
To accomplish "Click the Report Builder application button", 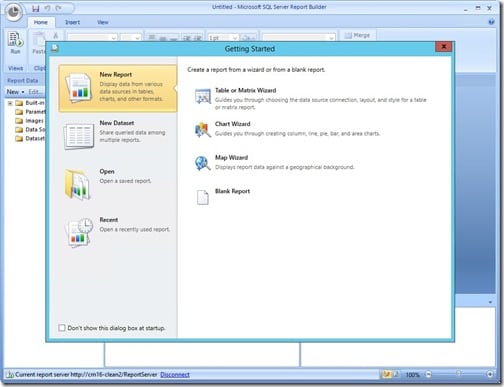I will (x=14, y=13).
